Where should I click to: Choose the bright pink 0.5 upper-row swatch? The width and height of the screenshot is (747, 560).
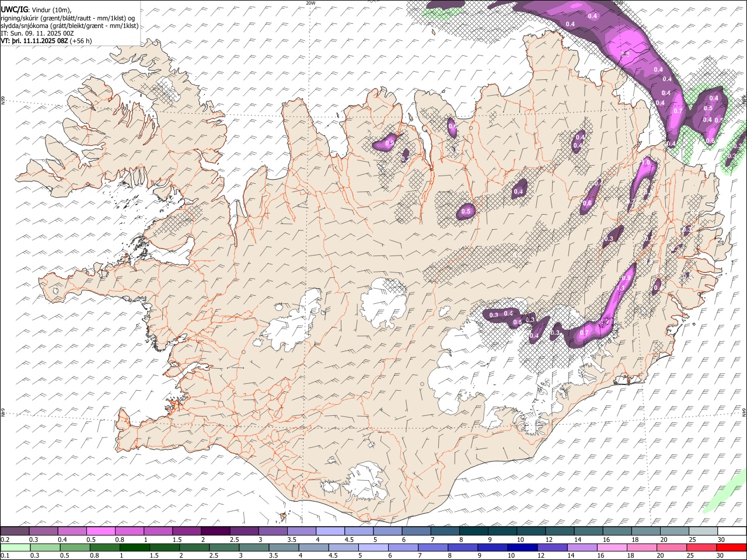pyautogui.click(x=100, y=531)
